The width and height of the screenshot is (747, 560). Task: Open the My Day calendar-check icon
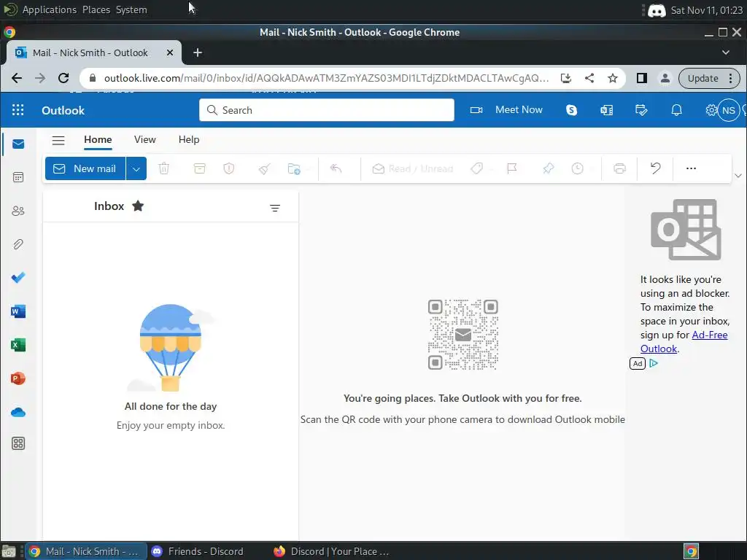tap(641, 110)
